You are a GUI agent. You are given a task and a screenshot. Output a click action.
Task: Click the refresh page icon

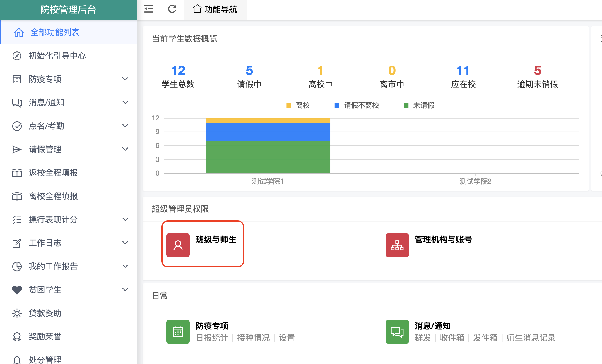tap(172, 9)
